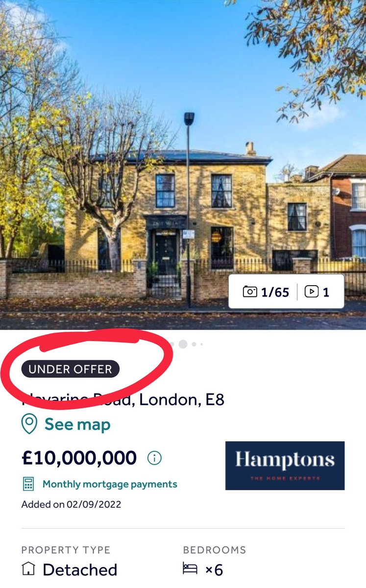Tap the ×6 bedrooms count

click(214, 570)
